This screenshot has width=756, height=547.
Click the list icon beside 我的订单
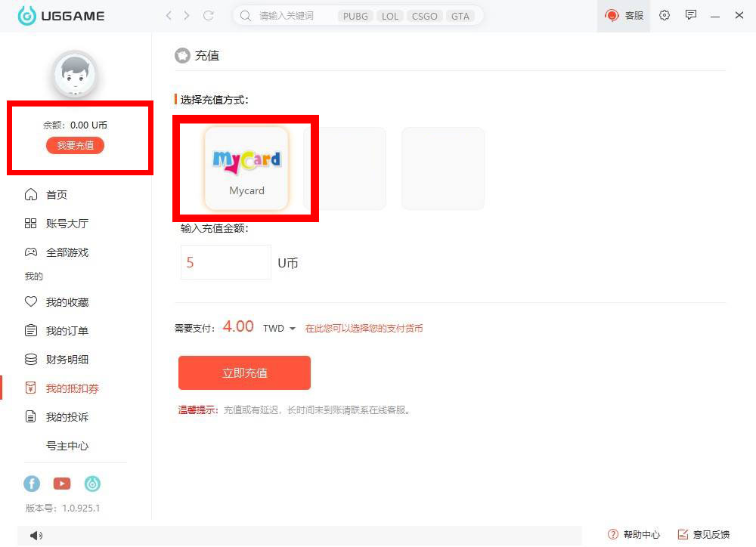pos(31,331)
